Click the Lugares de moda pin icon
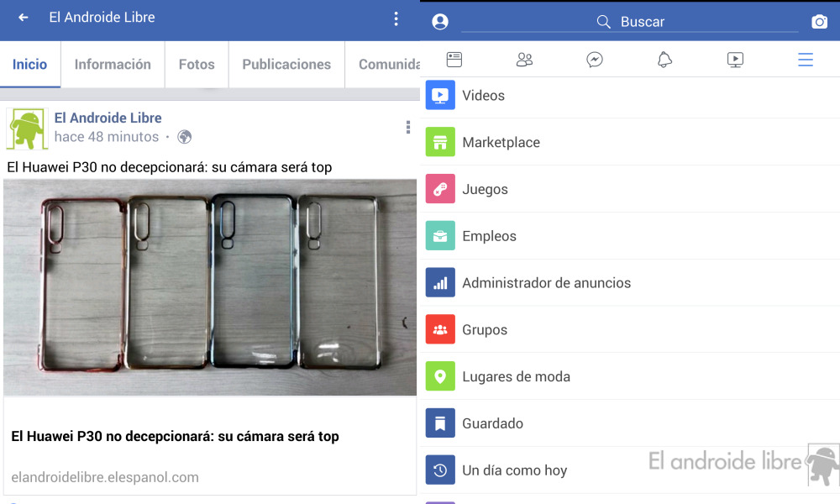 tap(440, 376)
